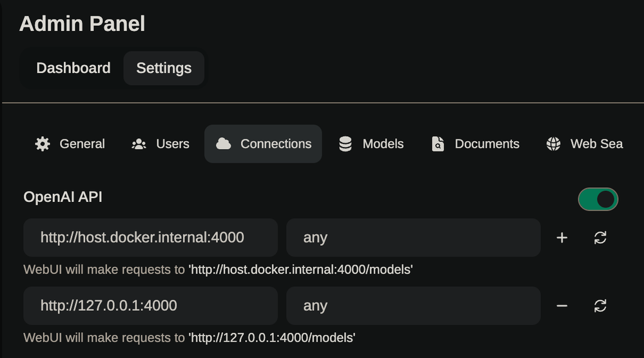The width and height of the screenshot is (644, 358).
Task: Refresh the host.docker.internal connection
Action: (600, 238)
